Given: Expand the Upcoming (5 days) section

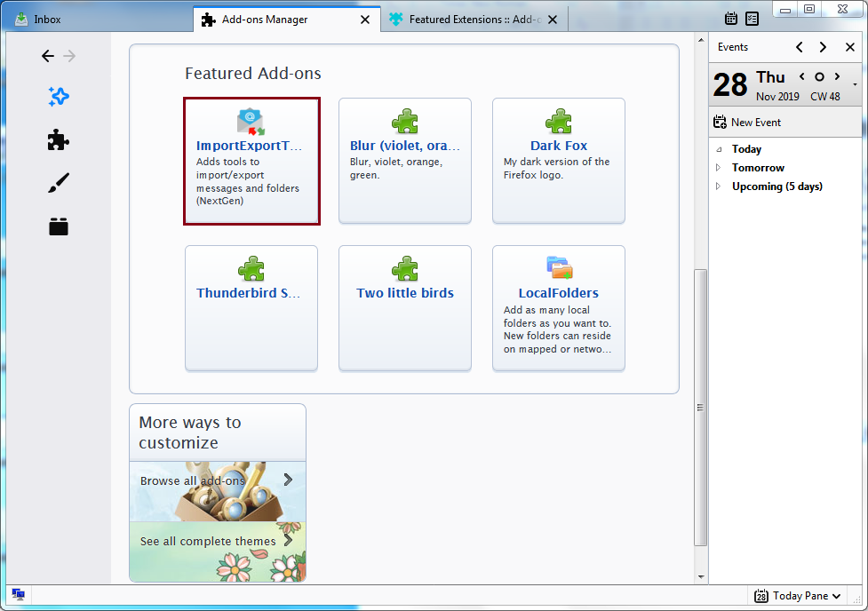Looking at the screenshot, I should (x=719, y=186).
